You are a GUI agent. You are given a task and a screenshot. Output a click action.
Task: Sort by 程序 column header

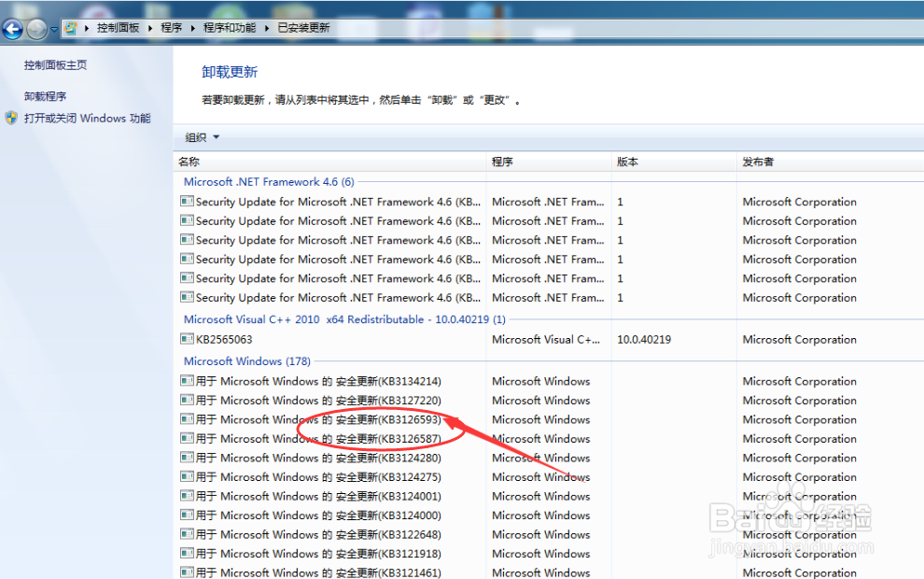click(502, 162)
